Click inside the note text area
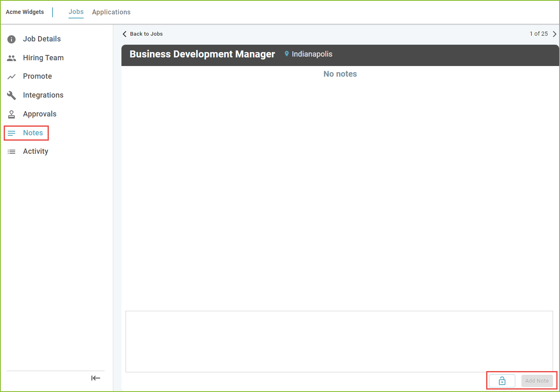Screen dimensions: 560x392 (339, 342)
